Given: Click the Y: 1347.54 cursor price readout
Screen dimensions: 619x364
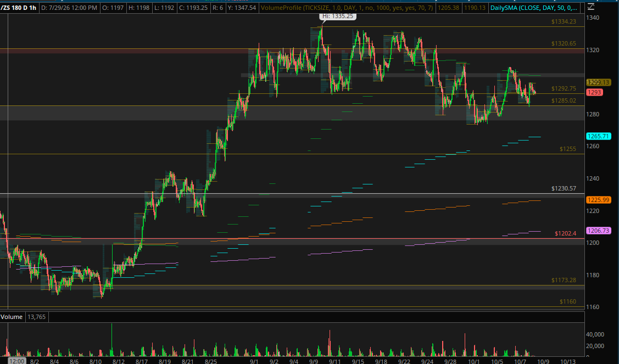Looking at the screenshot, I should pyautogui.click(x=242, y=8).
